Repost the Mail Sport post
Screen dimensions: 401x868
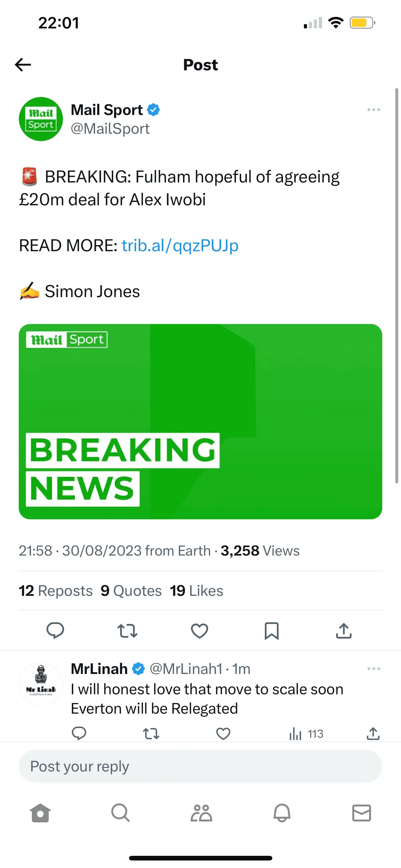click(127, 631)
